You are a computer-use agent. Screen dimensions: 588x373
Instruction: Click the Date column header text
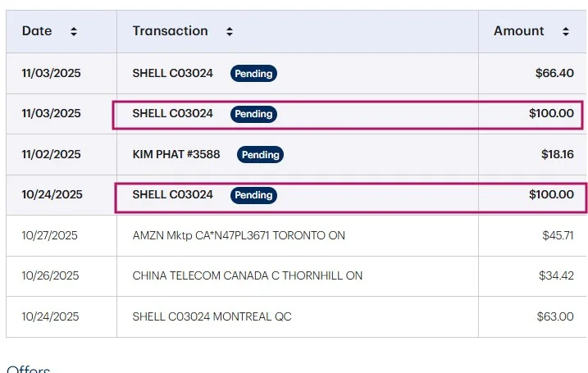37,31
